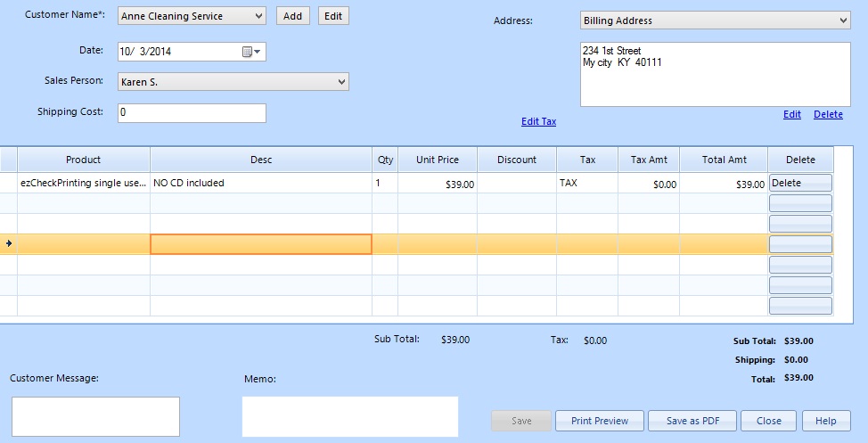Open Help for this form

[x=825, y=421]
